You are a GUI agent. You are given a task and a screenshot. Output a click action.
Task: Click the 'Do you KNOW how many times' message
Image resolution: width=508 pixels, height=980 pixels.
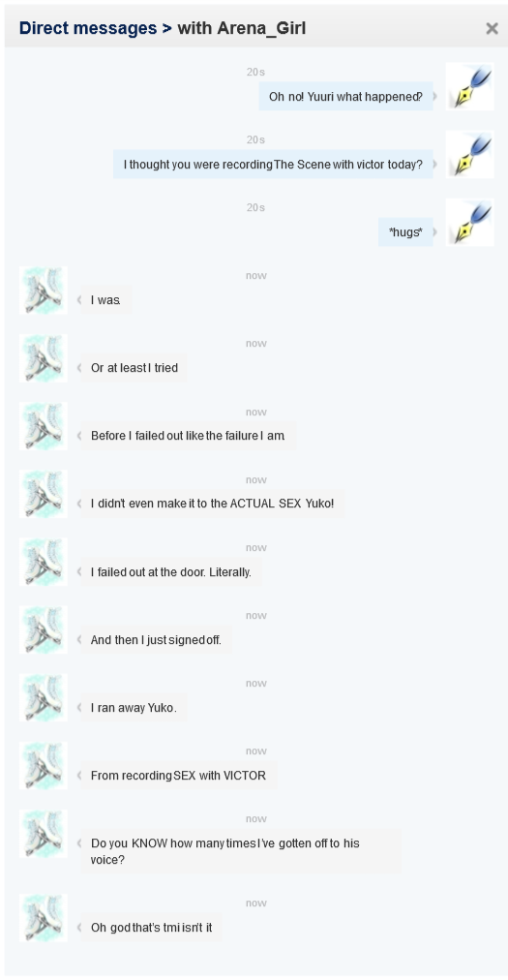pyautogui.click(x=241, y=851)
